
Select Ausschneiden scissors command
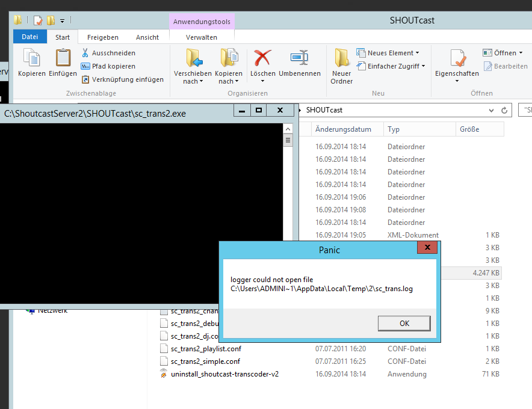108,53
